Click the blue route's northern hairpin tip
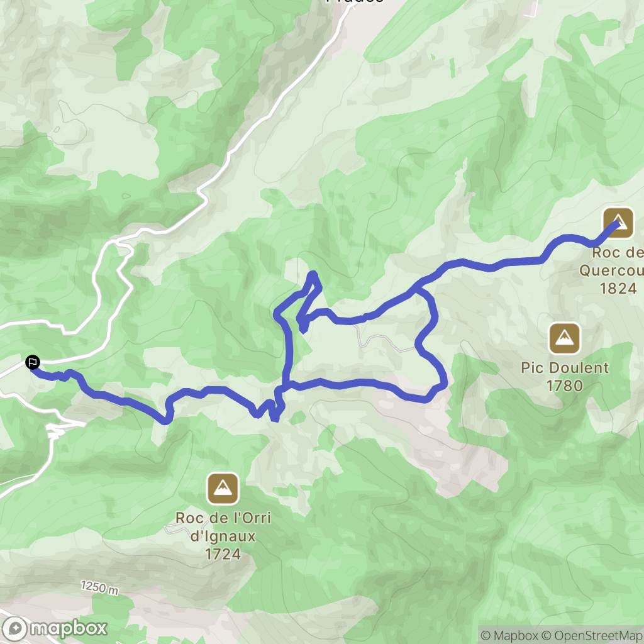The image size is (644, 644). pyautogui.click(x=313, y=275)
